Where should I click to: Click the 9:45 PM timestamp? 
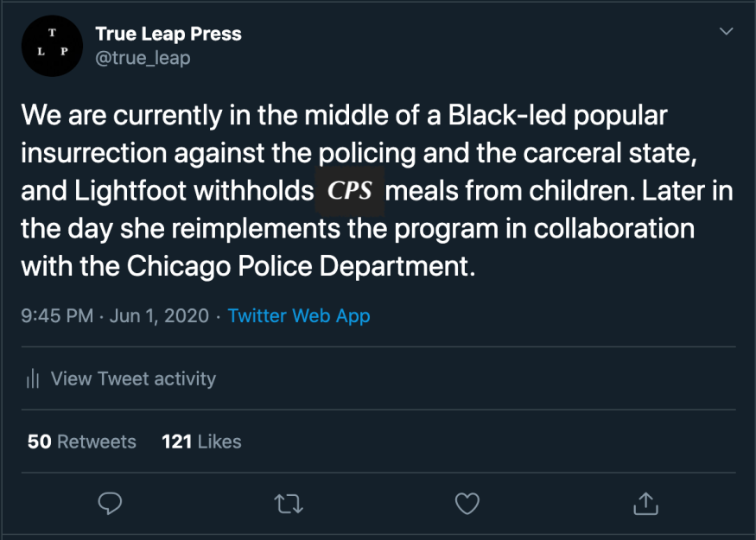pos(57,315)
